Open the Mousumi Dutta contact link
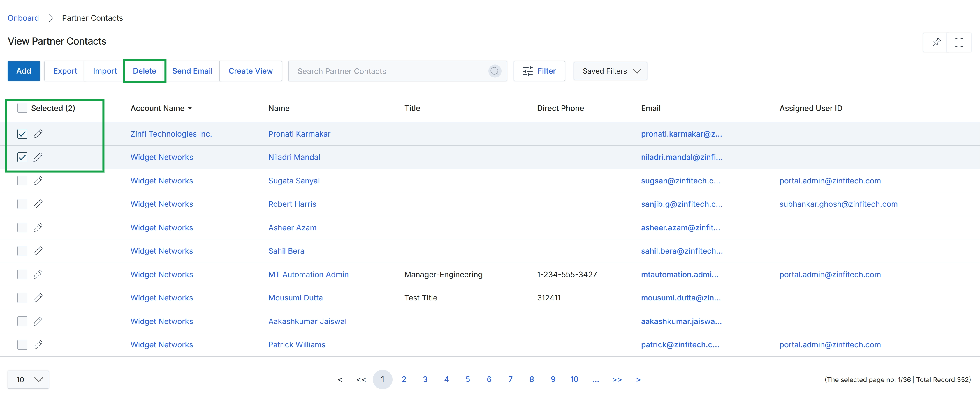This screenshot has width=980, height=405. click(295, 298)
